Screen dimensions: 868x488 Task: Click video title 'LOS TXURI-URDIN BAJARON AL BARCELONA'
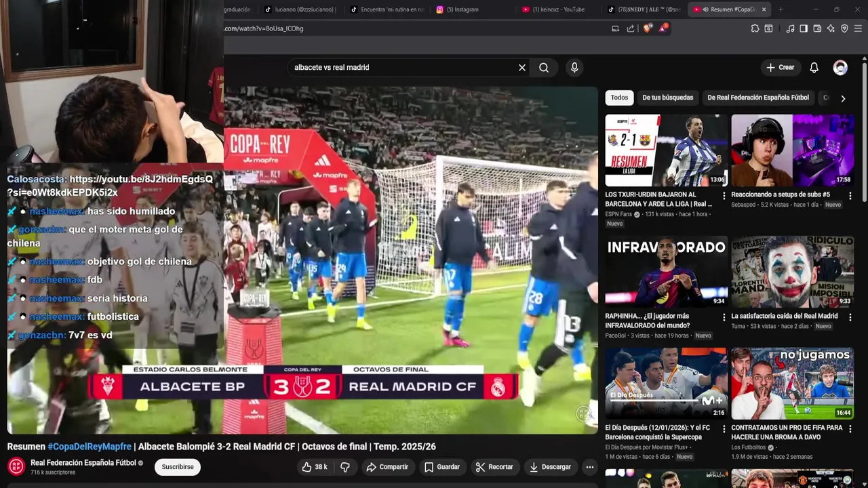pos(658,199)
